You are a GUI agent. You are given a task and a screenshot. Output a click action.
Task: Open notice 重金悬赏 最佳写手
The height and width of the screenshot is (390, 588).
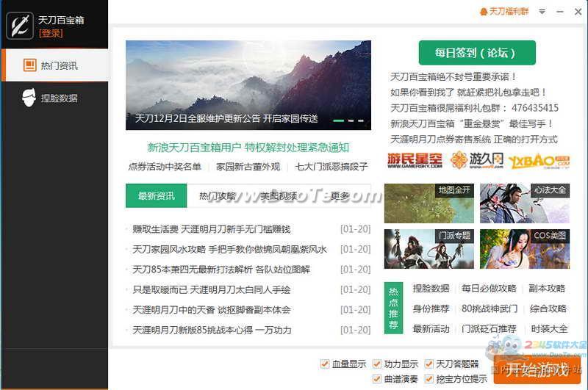472,123
